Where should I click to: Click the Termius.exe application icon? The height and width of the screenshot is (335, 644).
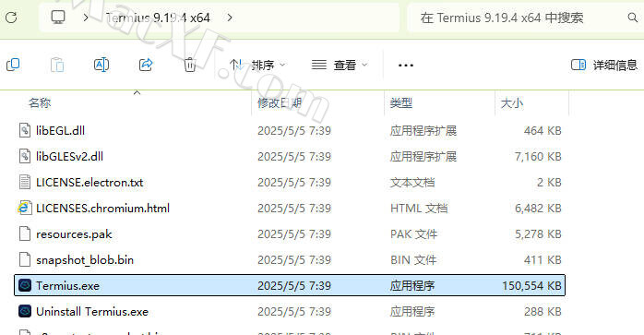(25, 286)
